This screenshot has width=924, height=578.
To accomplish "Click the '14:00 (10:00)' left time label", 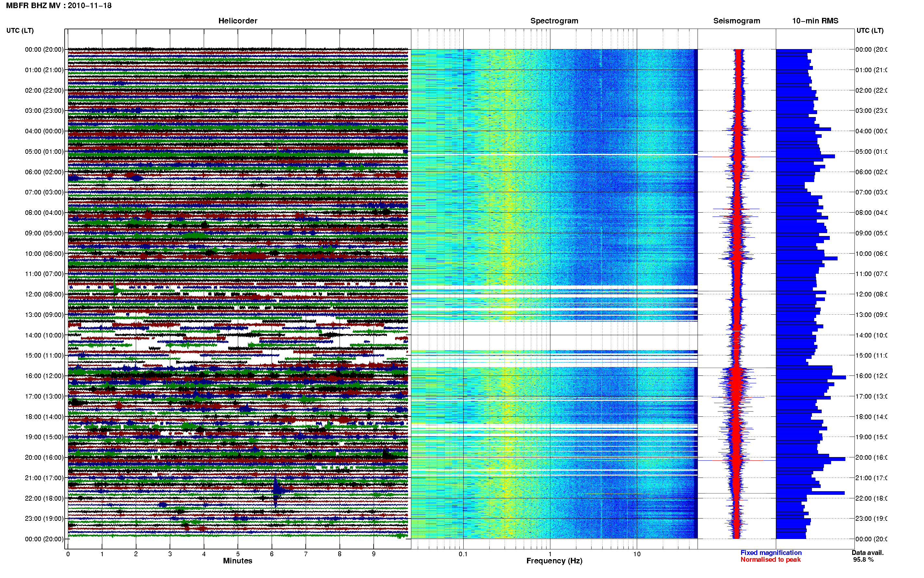I will pos(44,335).
